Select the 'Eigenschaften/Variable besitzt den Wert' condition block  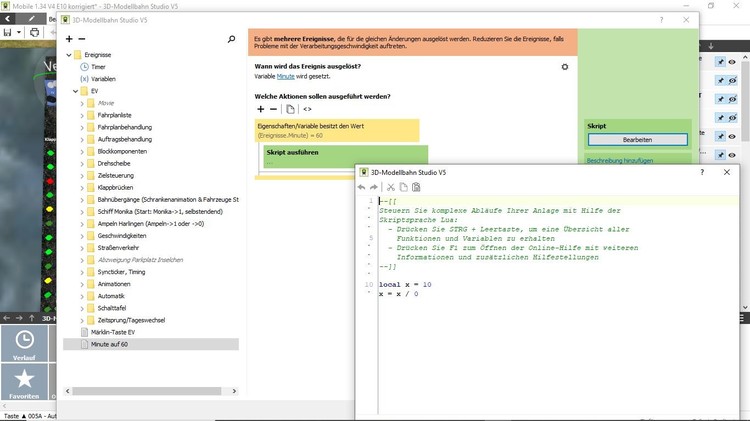pyautogui.click(x=337, y=131)
